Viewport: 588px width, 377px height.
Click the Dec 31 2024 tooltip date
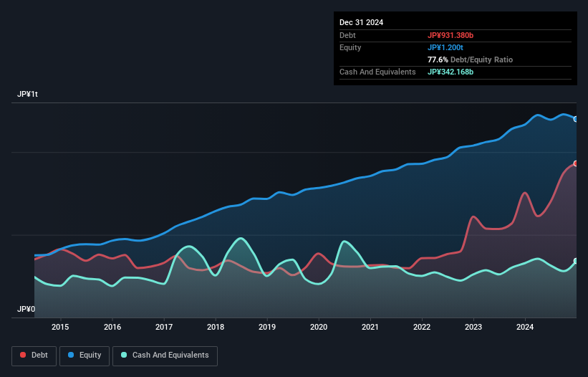(x=361, y=22)
